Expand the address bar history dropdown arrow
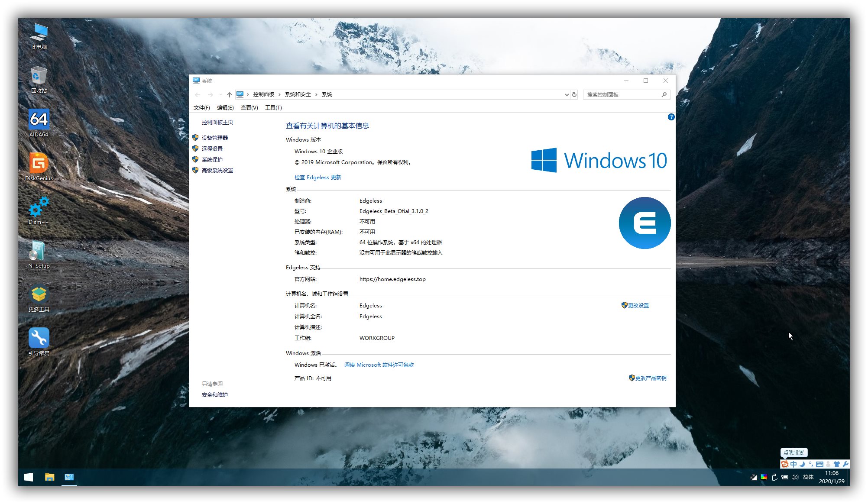This screenshot has height=504, width=868. tap(567, 94)
